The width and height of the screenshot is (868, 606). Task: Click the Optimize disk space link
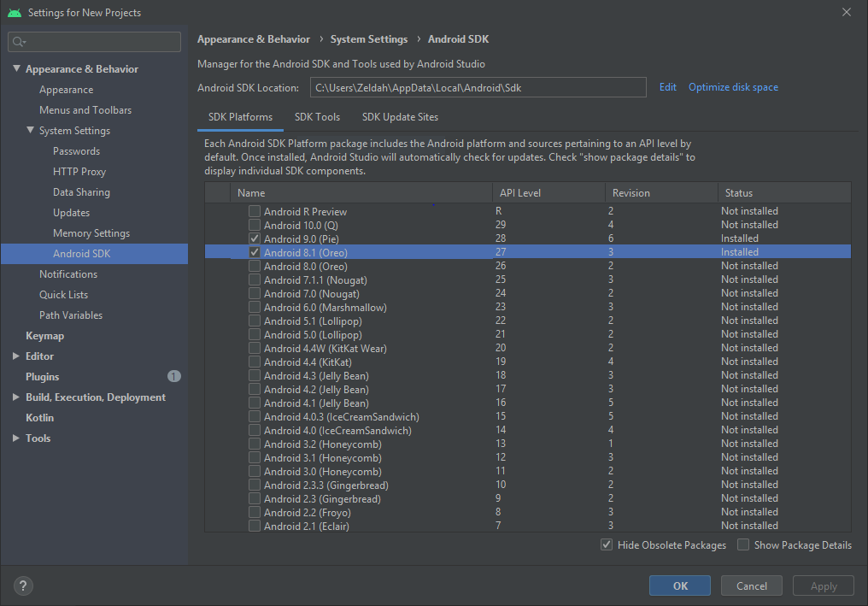pos(733,87)
